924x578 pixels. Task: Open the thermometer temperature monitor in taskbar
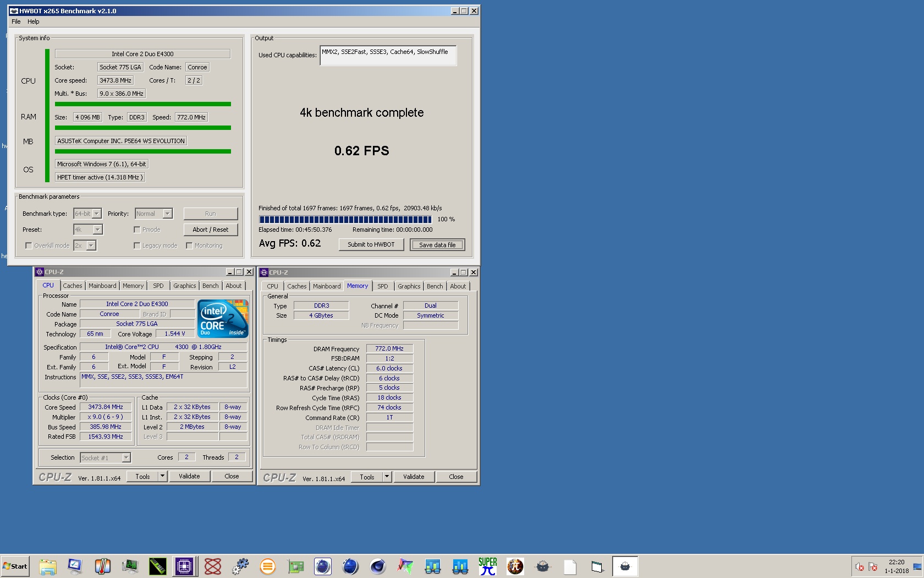(103, 566)
